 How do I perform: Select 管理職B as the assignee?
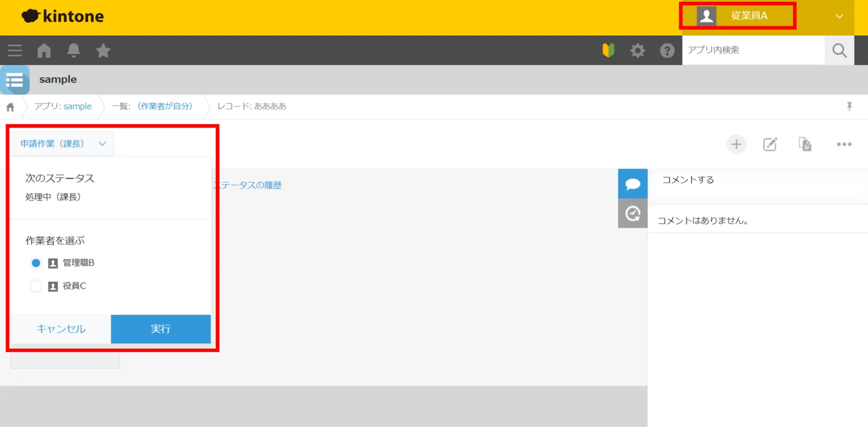click(36, 263)
